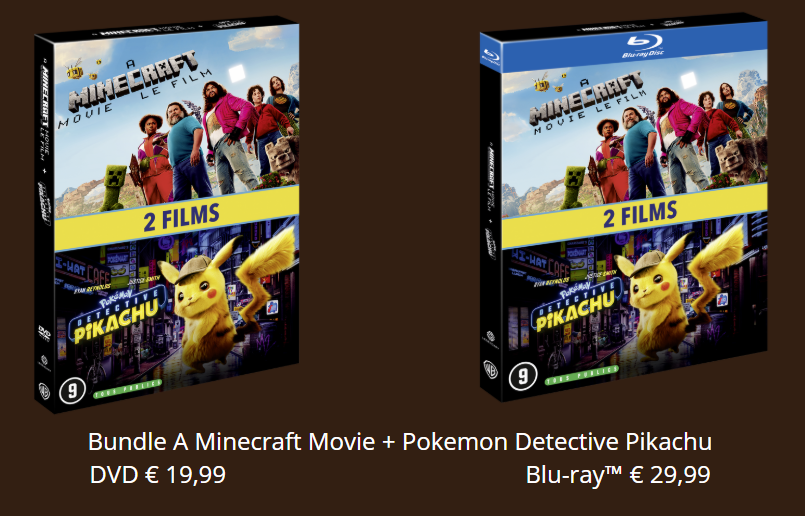Click the green Tous Publics label on DVD box
Viewport: 805px width, 516px height.
(x=127, y=389)
